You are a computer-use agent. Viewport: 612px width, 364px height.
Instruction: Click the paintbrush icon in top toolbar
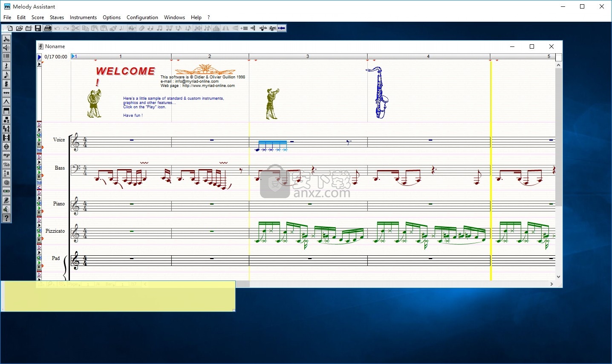[113, 28]
